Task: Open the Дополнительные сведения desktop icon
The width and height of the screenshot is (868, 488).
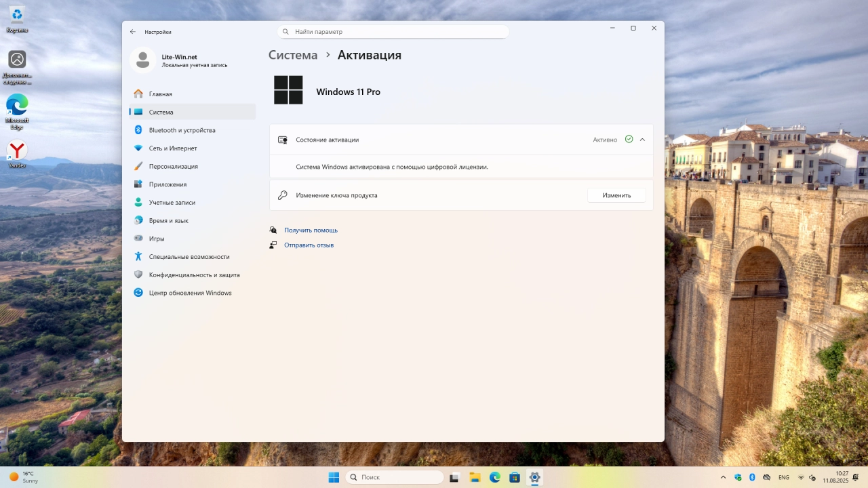Action: coord(17,68)
